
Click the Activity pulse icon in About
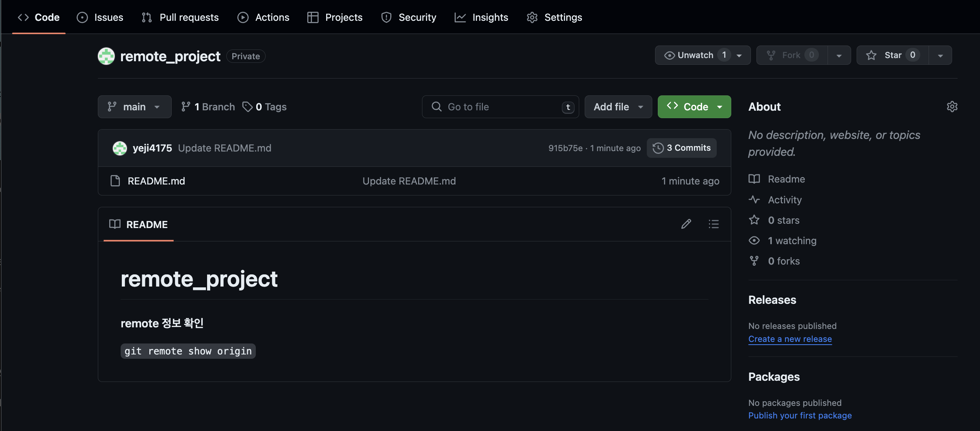pos(754,200)
